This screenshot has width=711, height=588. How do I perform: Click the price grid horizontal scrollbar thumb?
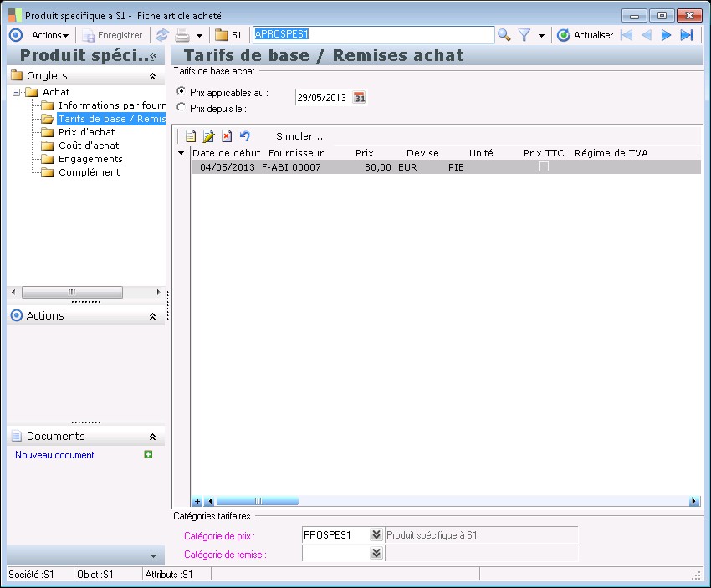point(258,501)
